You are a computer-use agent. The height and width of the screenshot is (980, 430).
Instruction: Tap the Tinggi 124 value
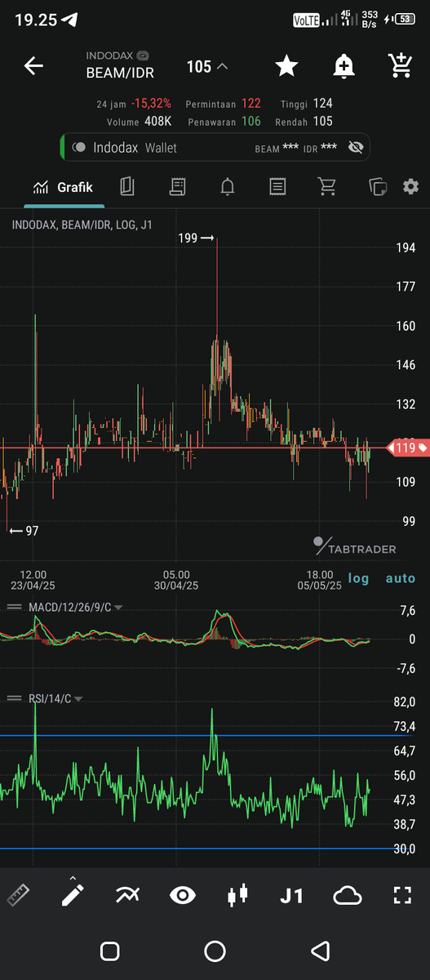point(321,104)
